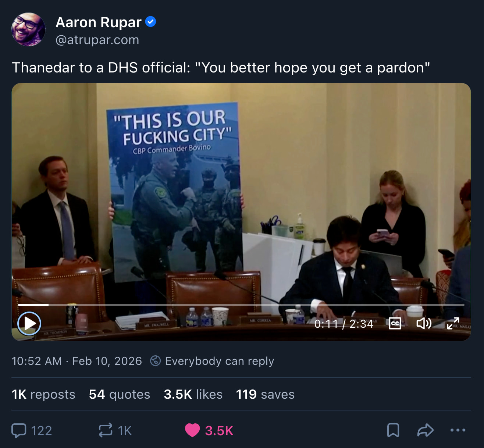This screenshot has height=448, width=484.
Task: Show who liked via 3.5K likes
Action: pos(193,394)
